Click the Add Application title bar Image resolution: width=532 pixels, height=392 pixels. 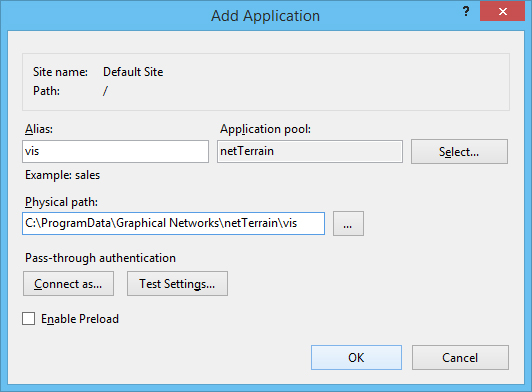pos(265,16)
